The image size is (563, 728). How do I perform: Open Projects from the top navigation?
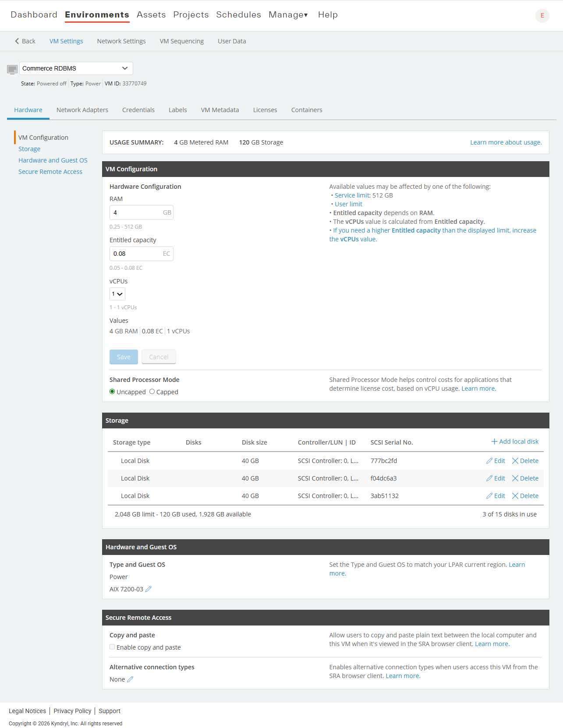(191, 15)
